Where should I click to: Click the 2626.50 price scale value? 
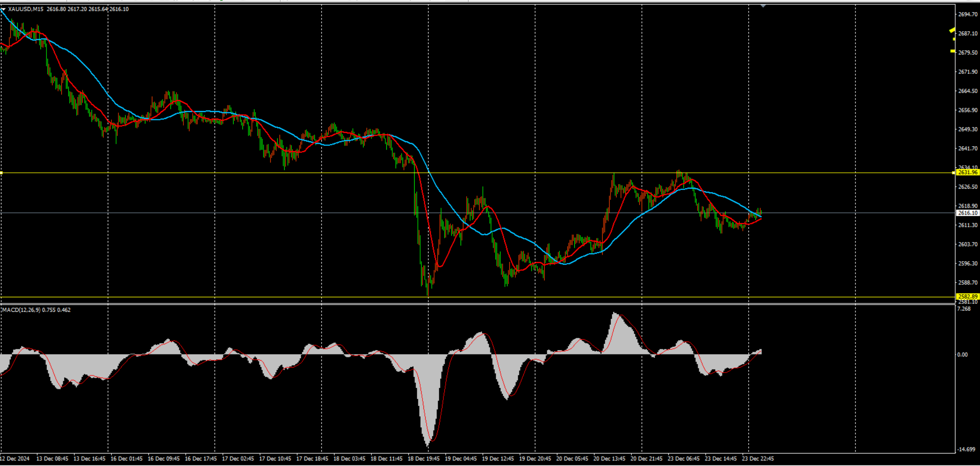point(968,187)
